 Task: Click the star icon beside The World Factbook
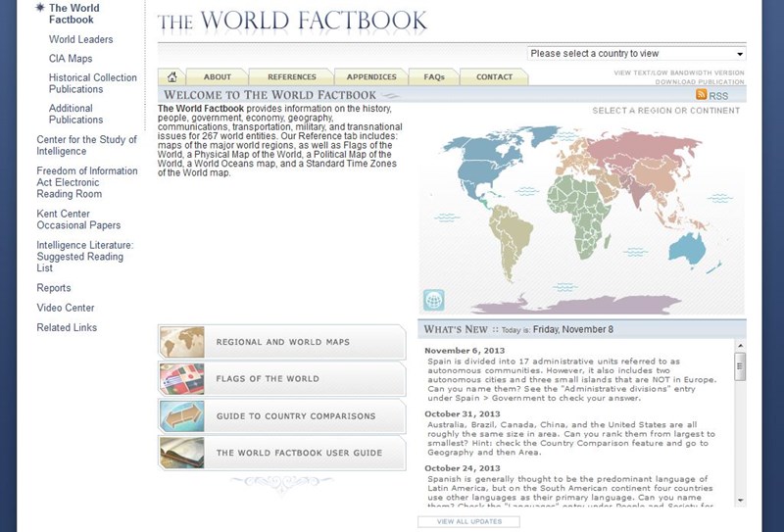pyautogui.click(x=40, y=7)
